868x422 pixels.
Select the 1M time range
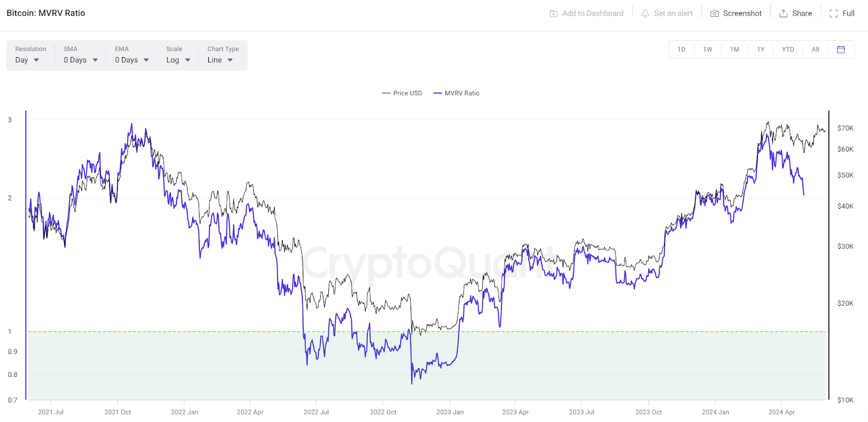[x=735, y=49]
